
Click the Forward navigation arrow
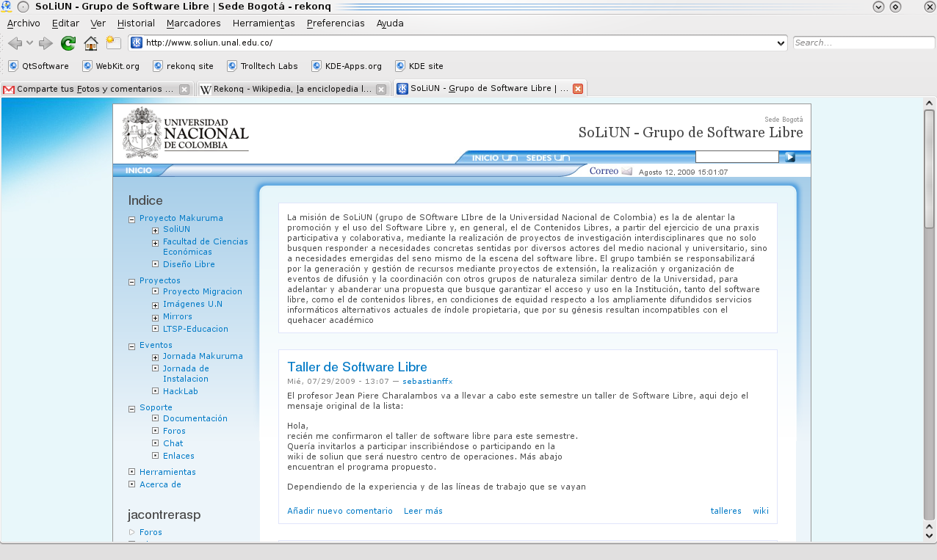[x=46, y=43]
